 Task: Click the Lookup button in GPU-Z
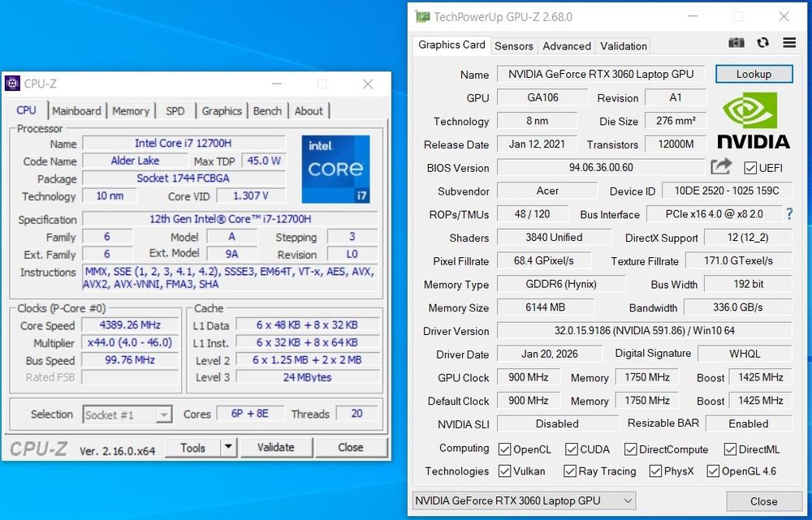(754, 74)
